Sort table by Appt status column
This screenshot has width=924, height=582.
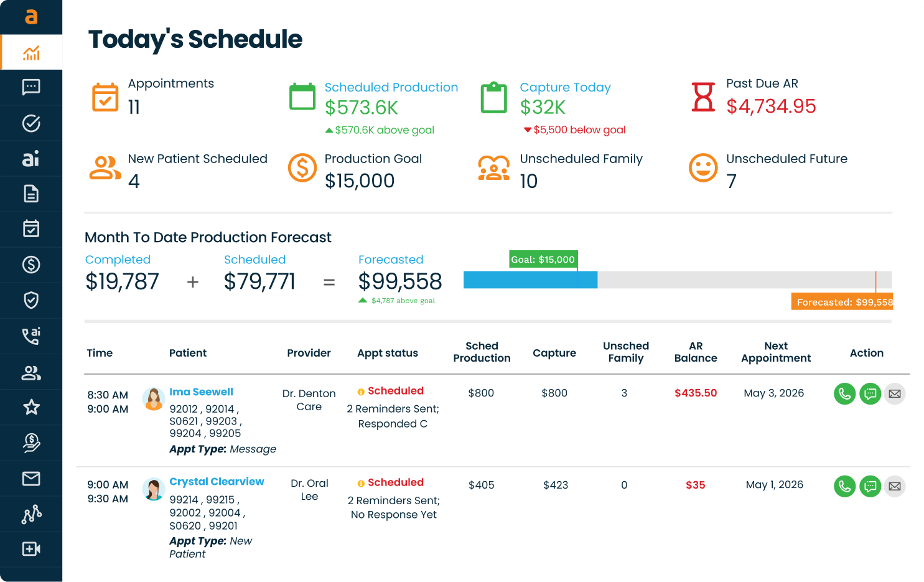coord(388,353)
